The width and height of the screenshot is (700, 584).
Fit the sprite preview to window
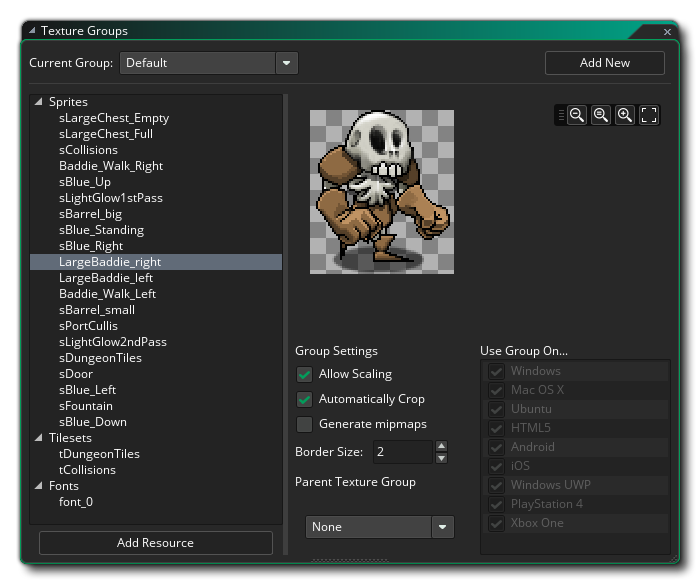coord(649,115)
